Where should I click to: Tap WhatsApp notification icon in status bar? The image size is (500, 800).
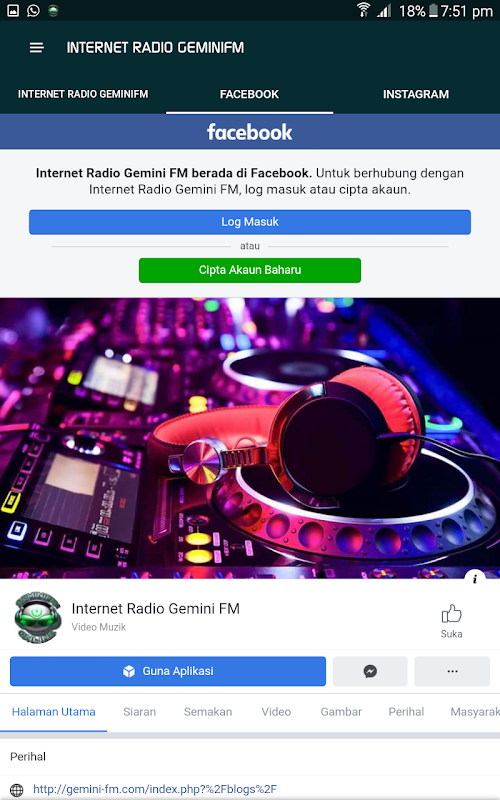33,10
